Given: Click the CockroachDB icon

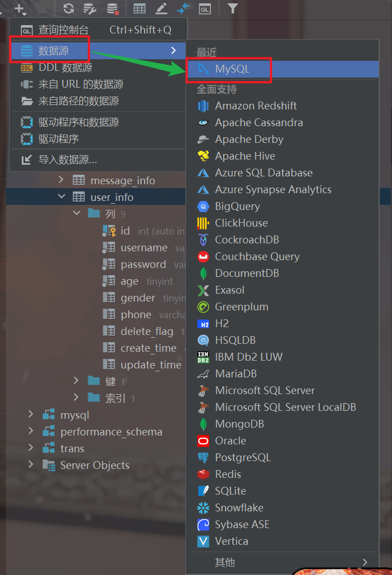Looking at the screenshot, I should click(x=203, y=240).
